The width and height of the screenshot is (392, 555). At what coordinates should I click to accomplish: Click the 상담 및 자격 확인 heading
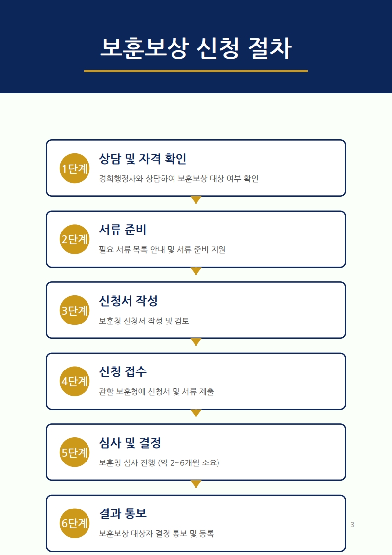click(142, 159)
